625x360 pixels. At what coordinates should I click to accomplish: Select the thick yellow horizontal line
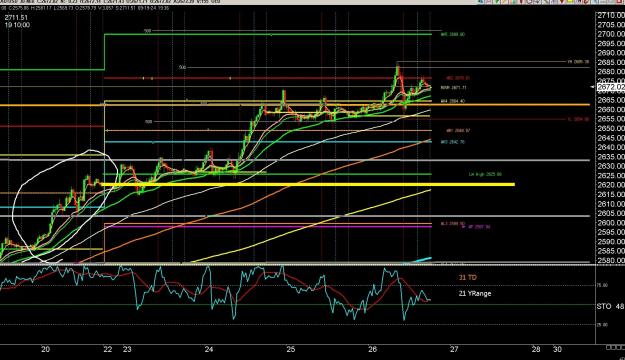coord(308,184)
